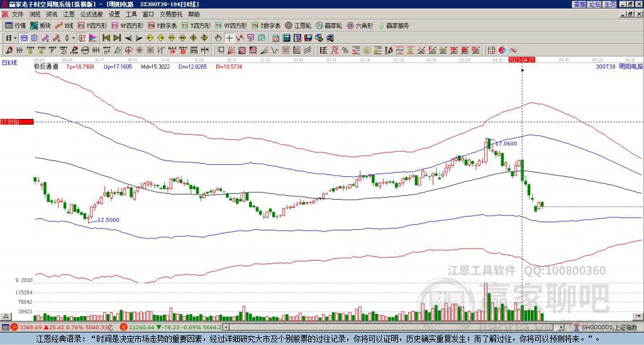The width and height of the screenshot is (644, 345).
Task: Click the 论坛 forum link
Action: point(594,4)
